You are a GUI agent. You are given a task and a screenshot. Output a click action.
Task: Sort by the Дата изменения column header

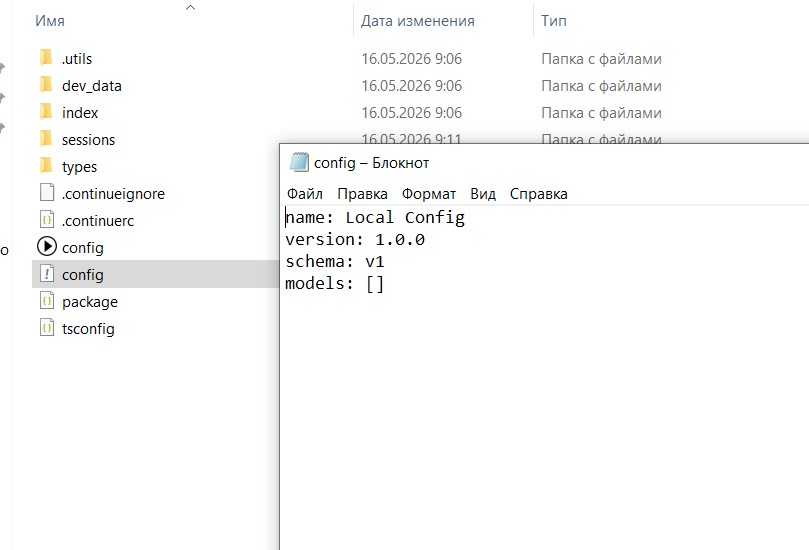tap(417, 21)
